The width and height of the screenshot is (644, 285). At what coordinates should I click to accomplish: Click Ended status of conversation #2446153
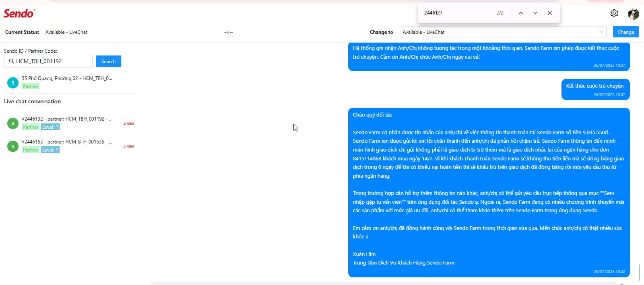(129, 146)
